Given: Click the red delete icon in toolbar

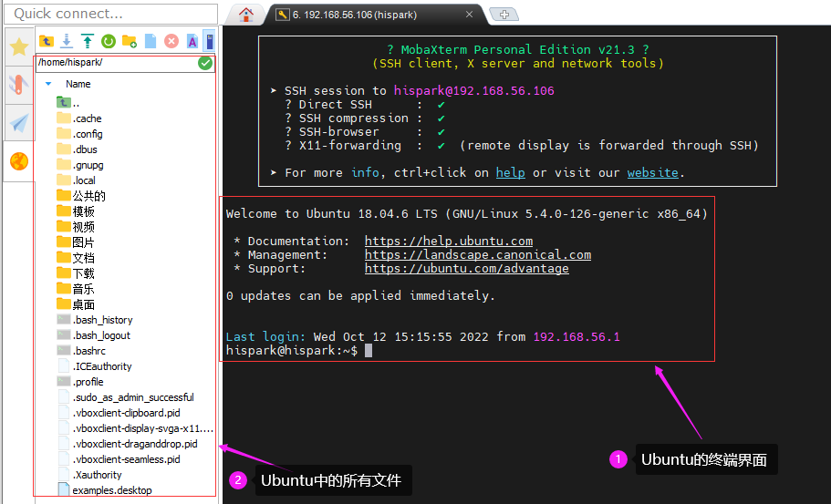Looking at the screenshot, I should click(171, 41).
